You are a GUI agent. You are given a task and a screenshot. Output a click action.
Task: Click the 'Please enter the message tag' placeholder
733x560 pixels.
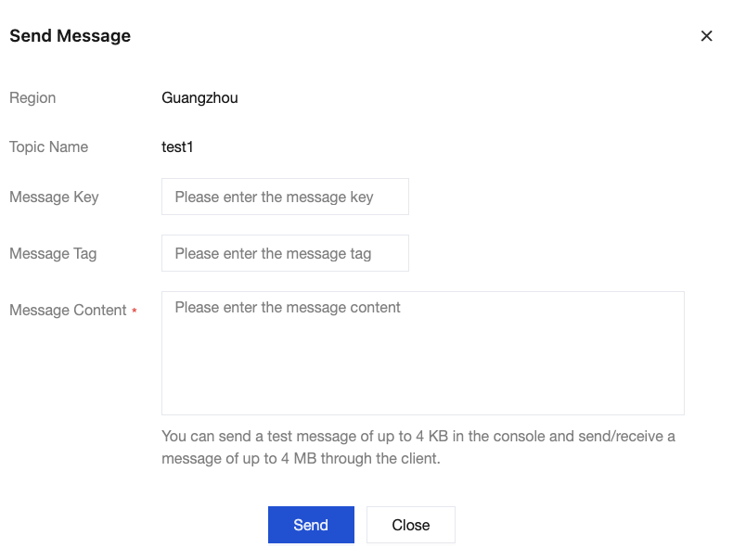click(273, 253)
